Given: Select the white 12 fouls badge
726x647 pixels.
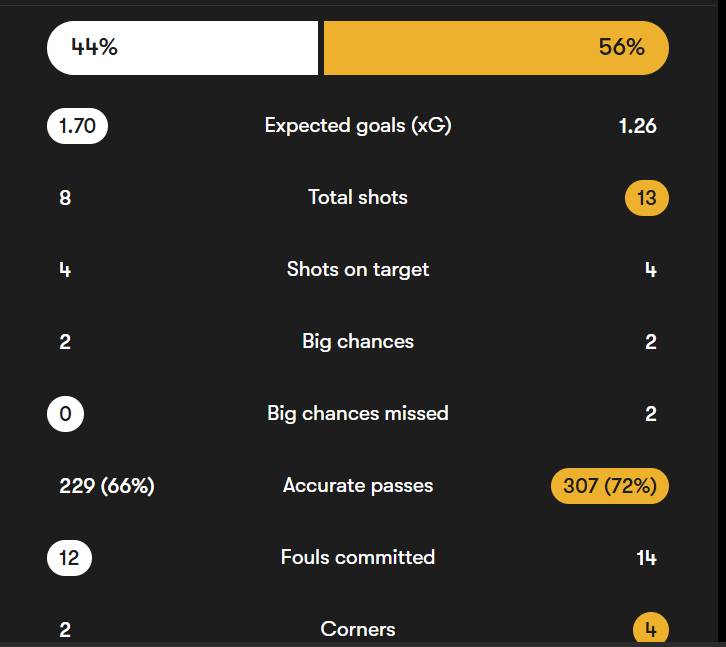Looking at the screenshot, I should (69, 558).
